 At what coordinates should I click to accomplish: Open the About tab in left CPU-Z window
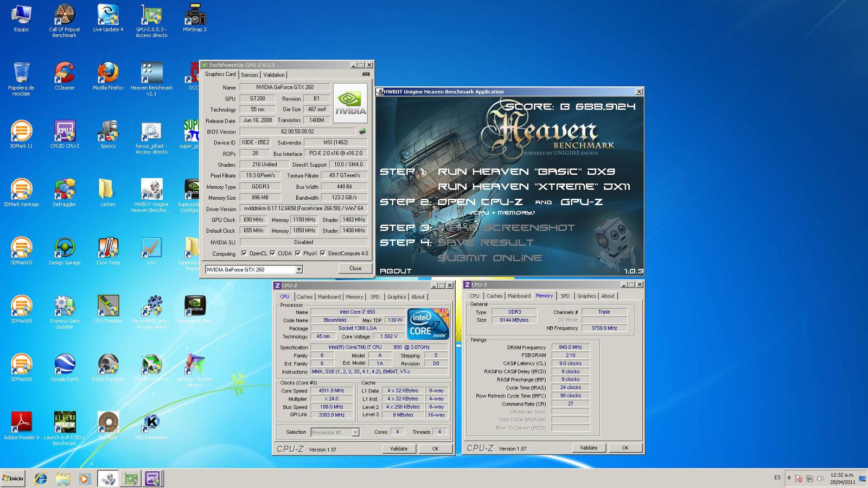point(418,297)
